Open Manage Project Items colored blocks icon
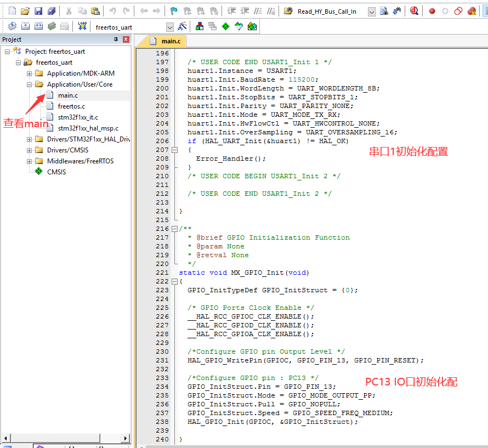This screenshot has height=448, width=488. (200, 26)
